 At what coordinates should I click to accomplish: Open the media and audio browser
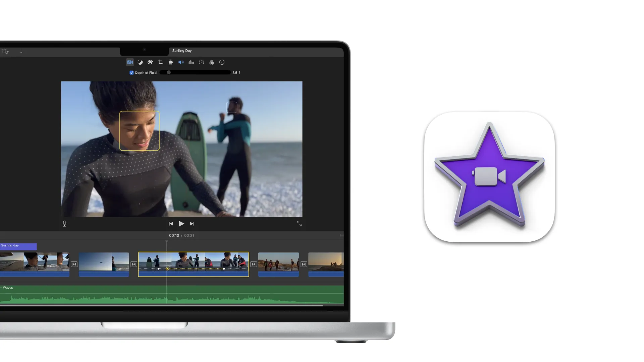point(5,51)
